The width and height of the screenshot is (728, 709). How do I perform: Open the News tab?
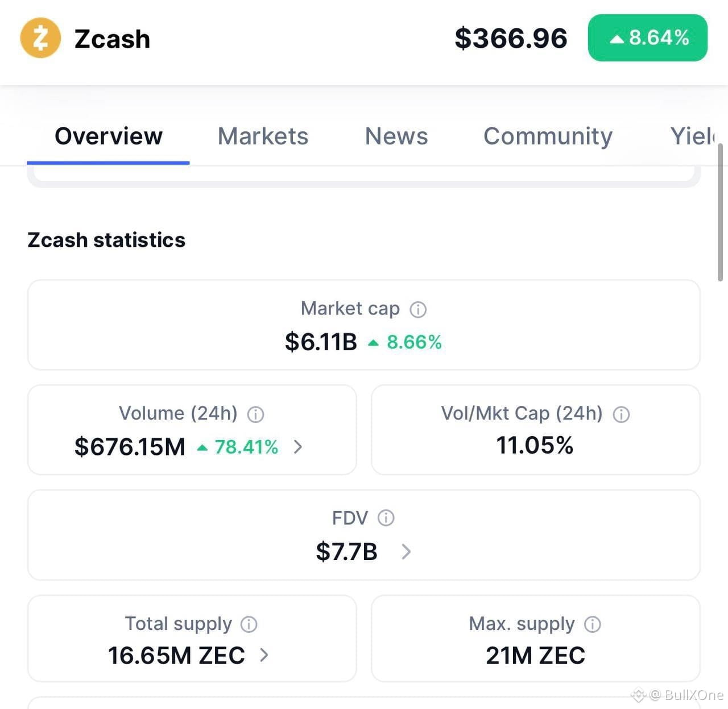tap(396, 136)
